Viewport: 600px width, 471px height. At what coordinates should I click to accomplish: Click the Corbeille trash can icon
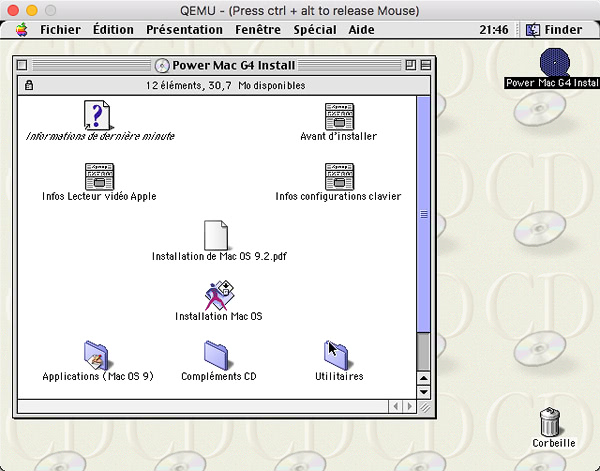coord(550,422)
